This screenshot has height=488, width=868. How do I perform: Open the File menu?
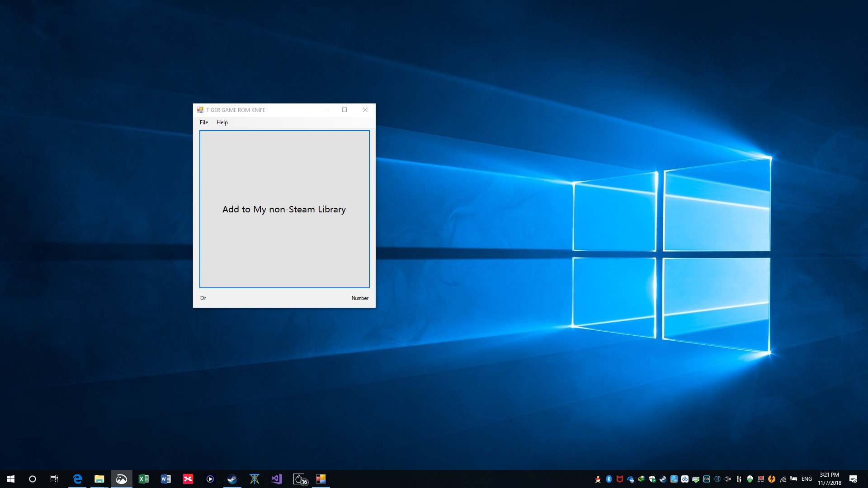pos(203,122)
